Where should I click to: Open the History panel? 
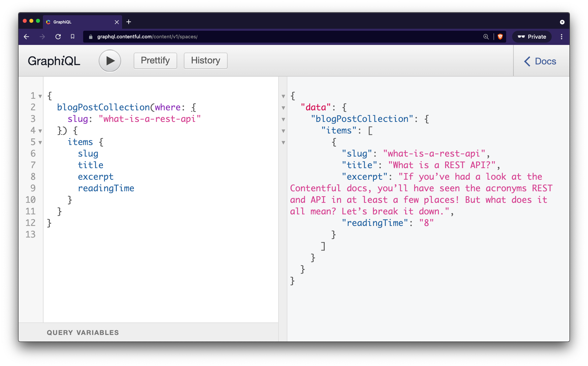coord(206,61)
